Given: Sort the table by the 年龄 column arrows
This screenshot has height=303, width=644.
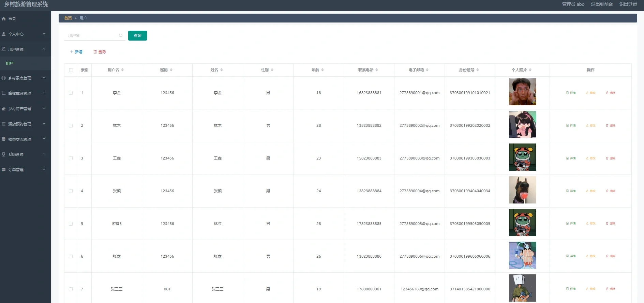Looking at the screenshot, I should tap(323, 70).
